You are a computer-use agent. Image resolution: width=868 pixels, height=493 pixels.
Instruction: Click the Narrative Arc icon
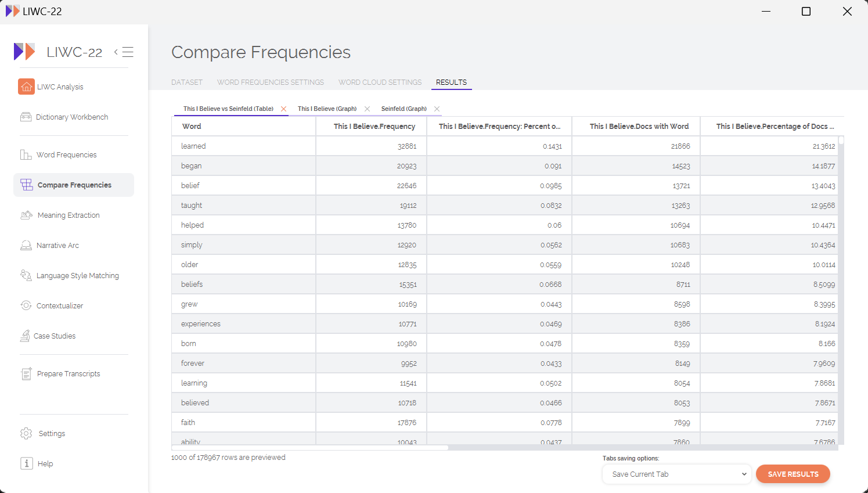pos(26,245)
